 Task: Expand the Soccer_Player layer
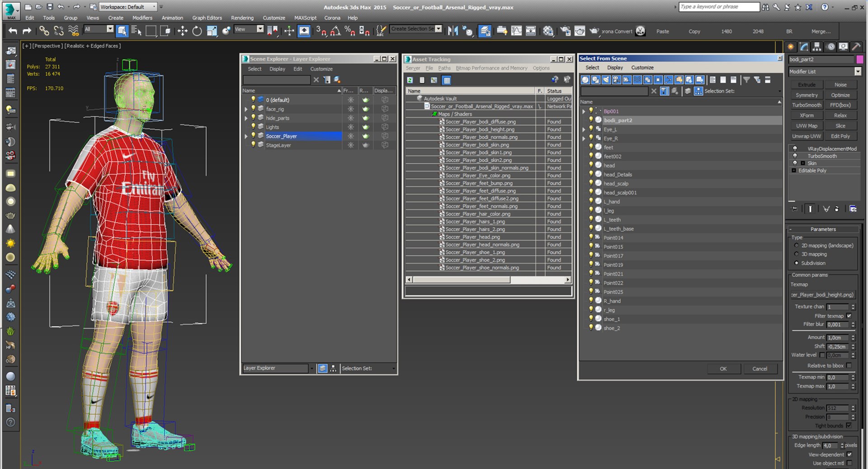[x=246, y=136]
